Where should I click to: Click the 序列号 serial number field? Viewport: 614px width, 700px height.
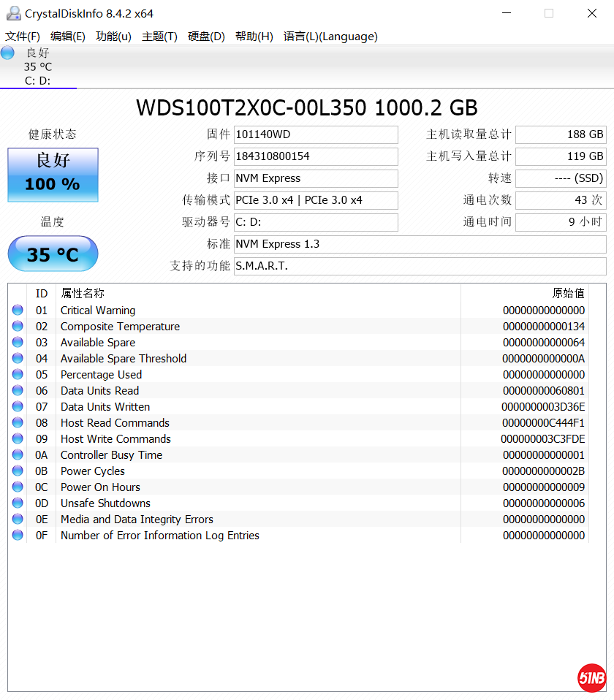pyautogui.click(x=316, y=156)
